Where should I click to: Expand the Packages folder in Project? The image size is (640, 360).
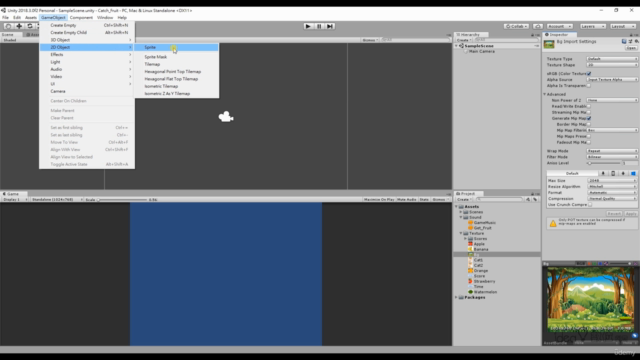point(456,298)
